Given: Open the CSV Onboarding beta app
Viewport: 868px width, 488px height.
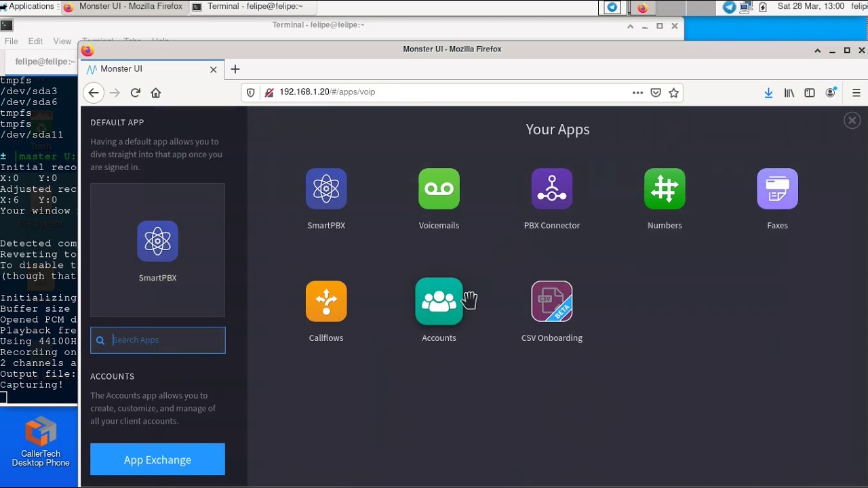Looking at the screenshot, I should 551,302.
